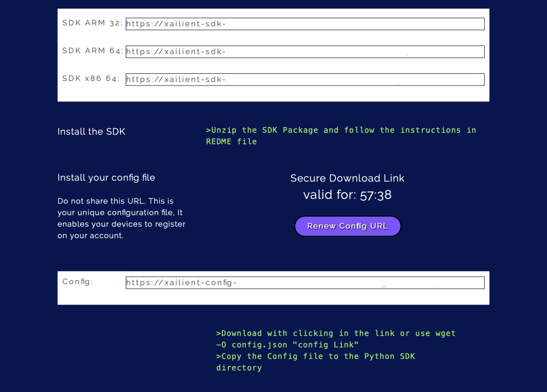The height and width of the screenshot is (392, 547).
Task: Click the wget download instruction line
Action: point(336,339)
